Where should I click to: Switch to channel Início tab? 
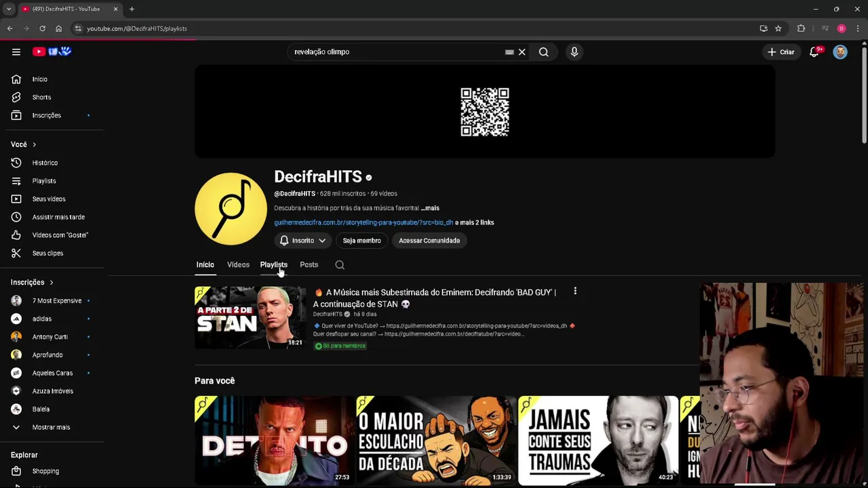(205, 264)
